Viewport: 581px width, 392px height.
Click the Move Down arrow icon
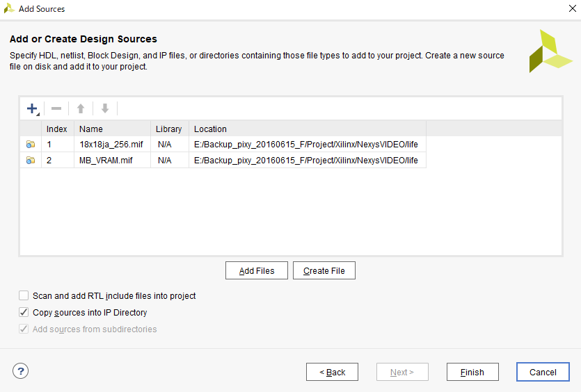click(x=105, y=108)
